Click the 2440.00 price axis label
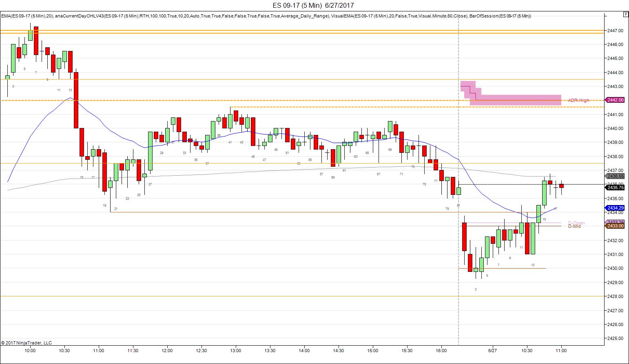Image resolution: width=629 pixels, height=364 pixels. tap(615, 128)
